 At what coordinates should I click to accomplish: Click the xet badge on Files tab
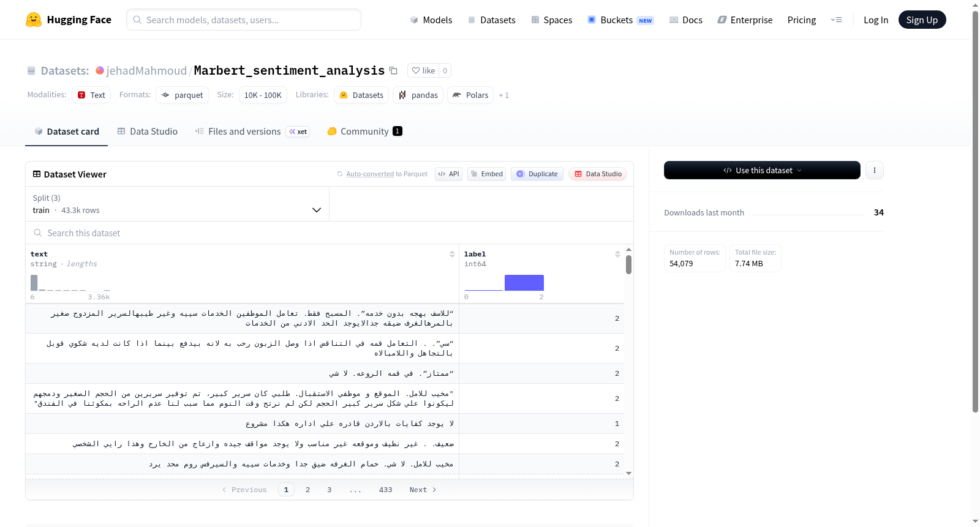298,132
